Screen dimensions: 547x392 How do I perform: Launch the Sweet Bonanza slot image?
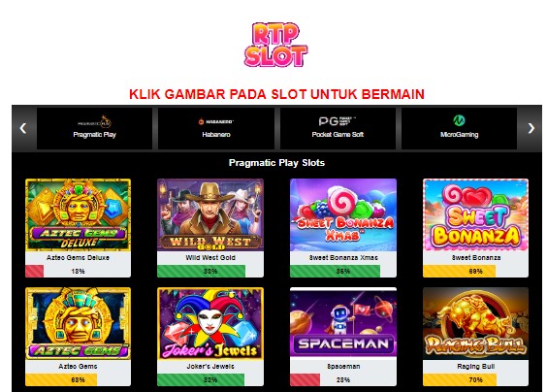click(x=476, y=215)
